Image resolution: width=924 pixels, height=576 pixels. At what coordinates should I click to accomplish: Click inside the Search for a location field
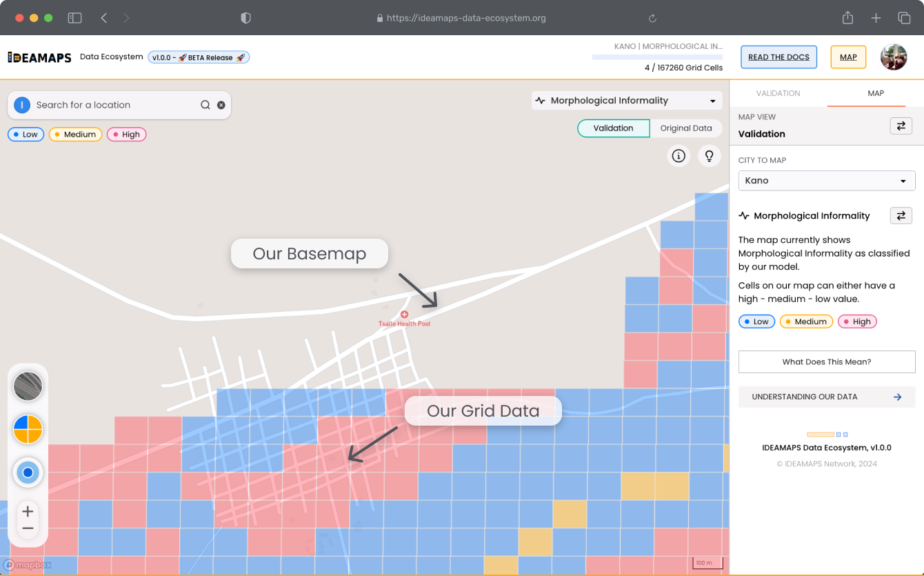click(x=124, y=104)
